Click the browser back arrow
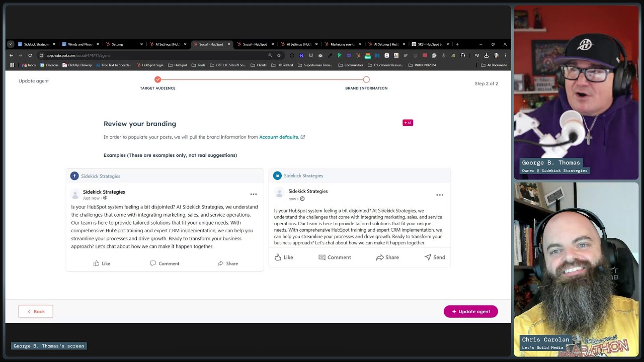644x362 pixels. [11, 55]
